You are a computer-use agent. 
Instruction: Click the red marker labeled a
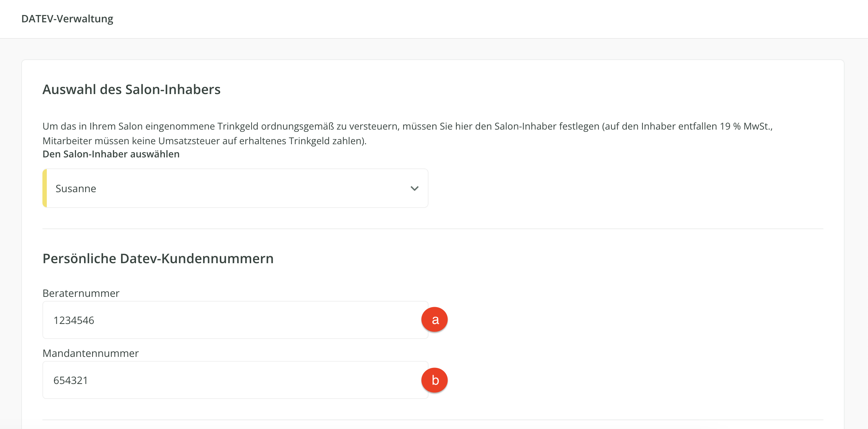click(x=434, y=320)
